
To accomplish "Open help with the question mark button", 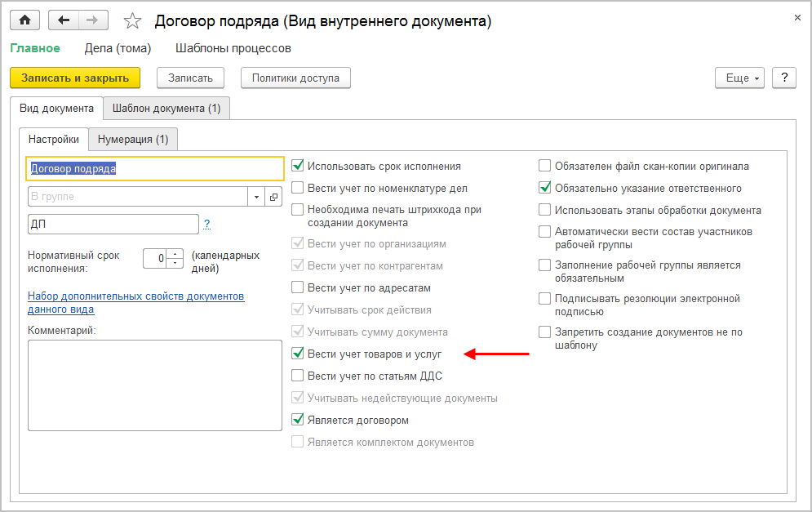I will click(x=784, y=78).
